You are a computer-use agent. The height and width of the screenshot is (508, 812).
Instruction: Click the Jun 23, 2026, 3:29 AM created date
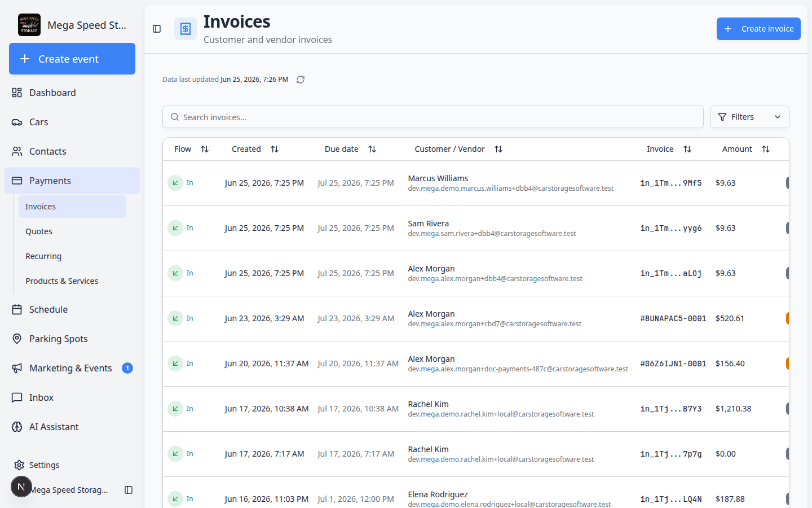(x=264, y=318)
